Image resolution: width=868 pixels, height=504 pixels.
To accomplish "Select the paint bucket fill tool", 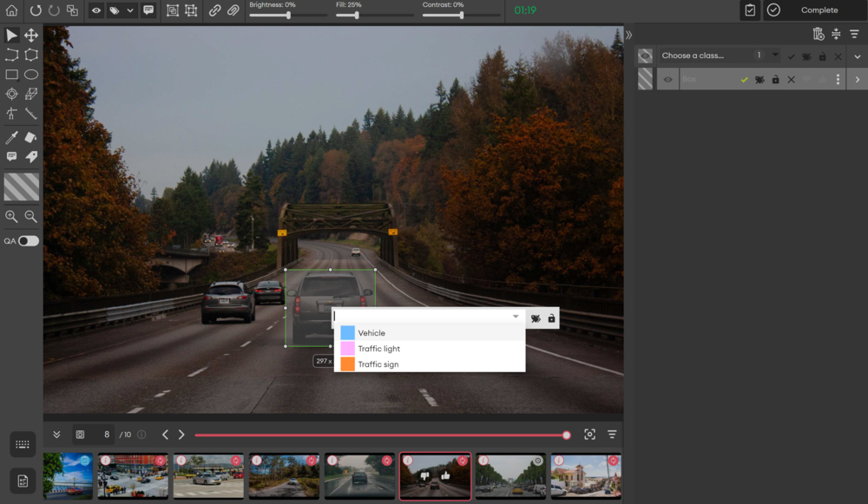I will (31, 137).
